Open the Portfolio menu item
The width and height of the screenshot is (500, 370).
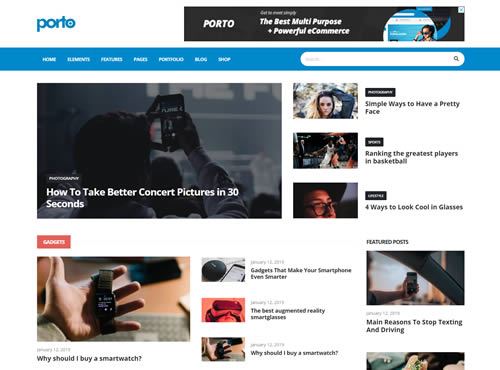[x=171, y=59]
